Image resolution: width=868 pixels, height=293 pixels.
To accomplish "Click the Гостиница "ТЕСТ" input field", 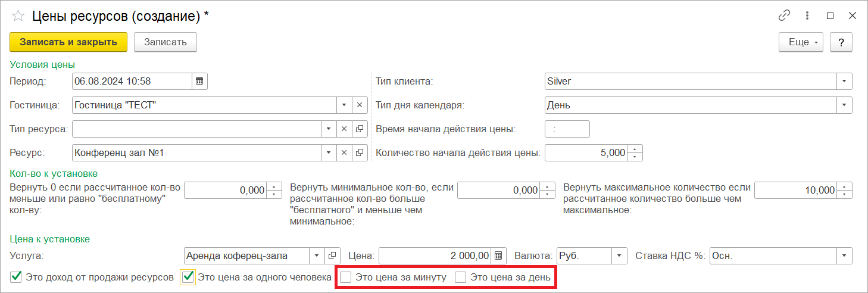I will coord(204,105).
